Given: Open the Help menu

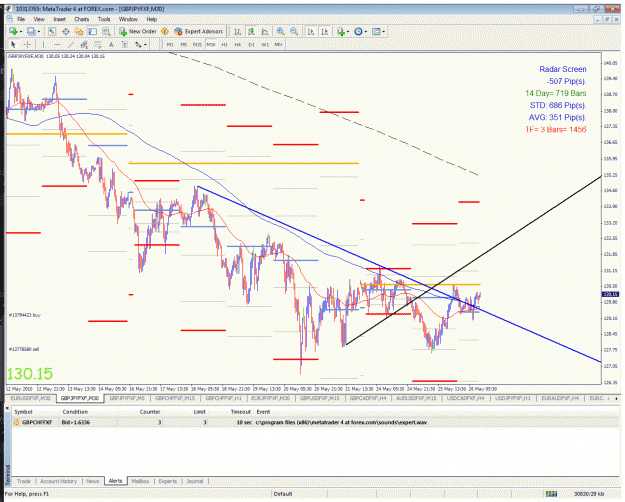Looking at the screenshot, I should (x=152, y=19).
